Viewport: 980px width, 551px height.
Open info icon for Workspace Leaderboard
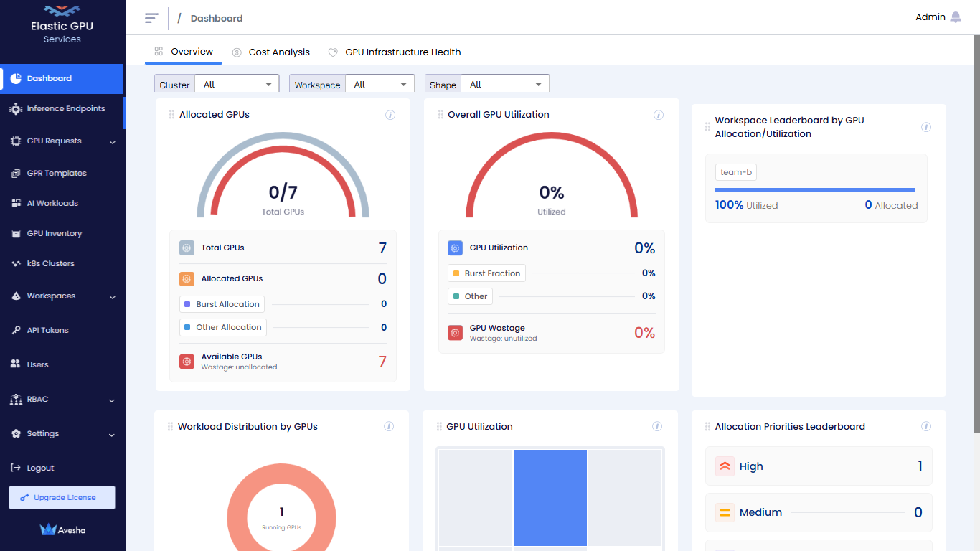click(926, 127)
